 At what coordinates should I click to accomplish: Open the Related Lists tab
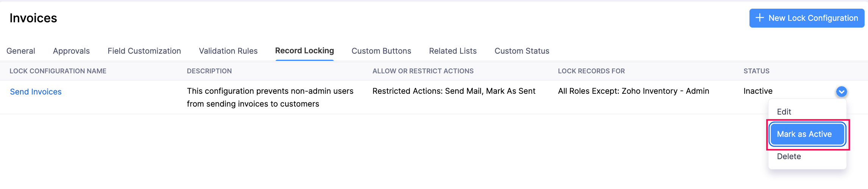tap(453, 51)
